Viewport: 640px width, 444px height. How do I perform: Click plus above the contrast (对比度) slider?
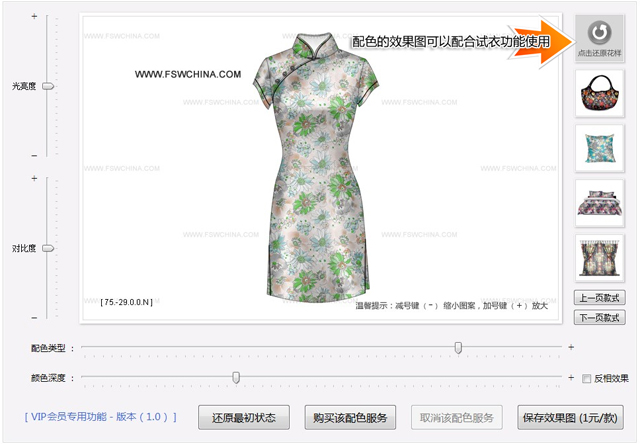[x=34, y=179]
